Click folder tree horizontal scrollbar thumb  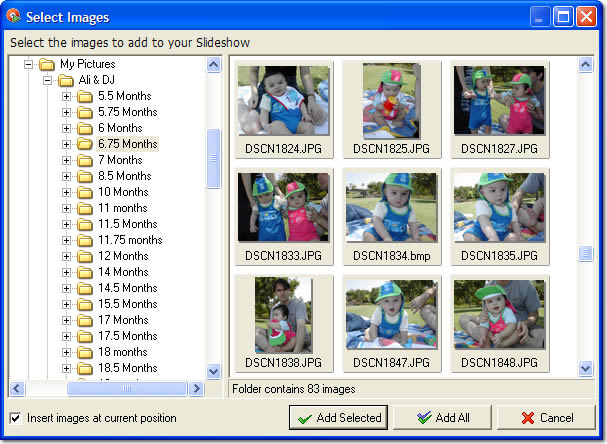(127, 388)
